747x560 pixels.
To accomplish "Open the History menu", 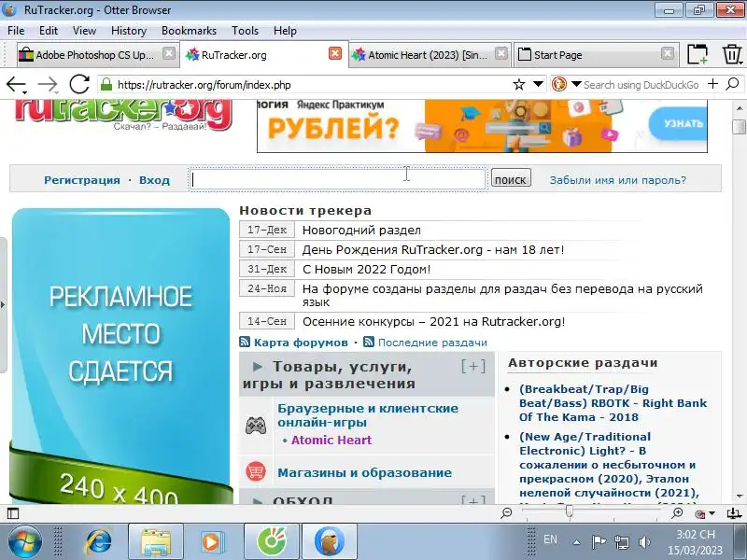I will (x=129, y=31).
